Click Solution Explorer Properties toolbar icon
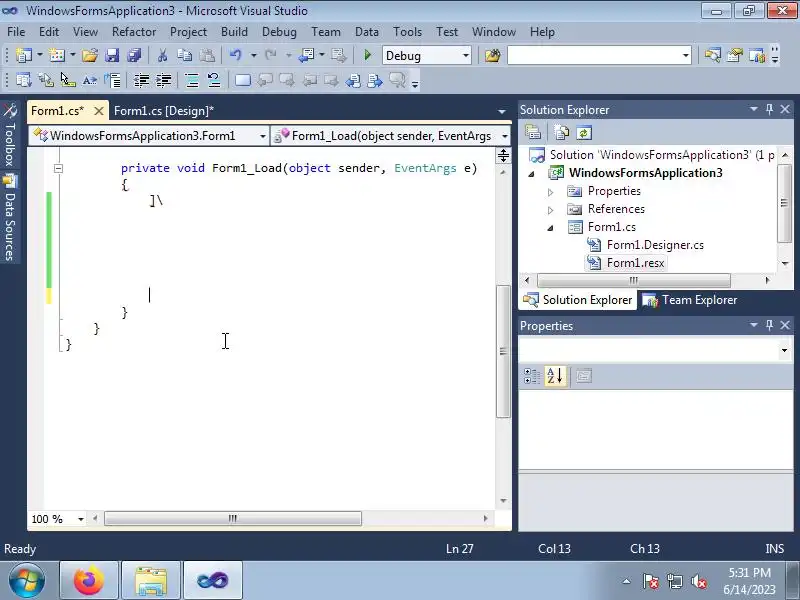The height and width of the screenshot is (600, 800). pyautogui.click(x=533, y=133)
